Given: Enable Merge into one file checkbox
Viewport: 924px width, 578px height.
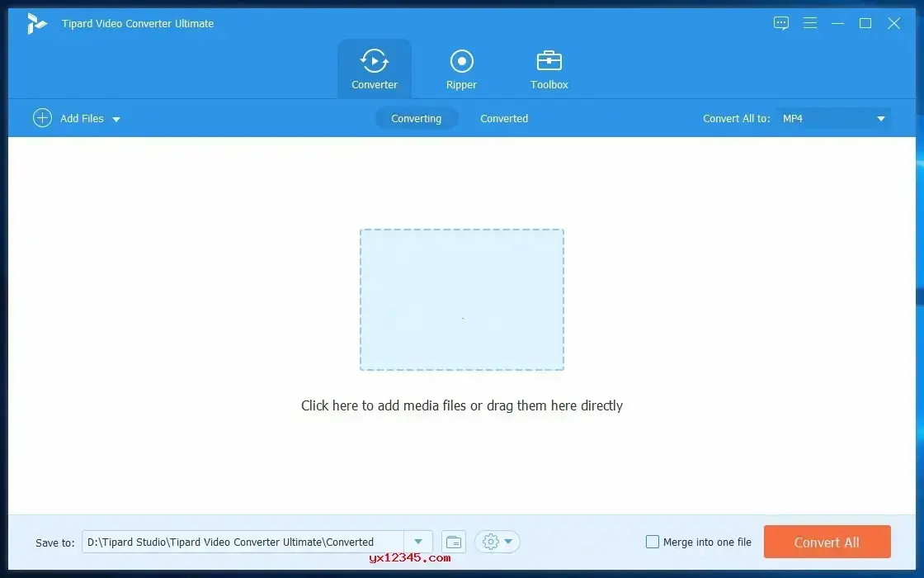Looking at the screenshot, I should tap(653, 542).
